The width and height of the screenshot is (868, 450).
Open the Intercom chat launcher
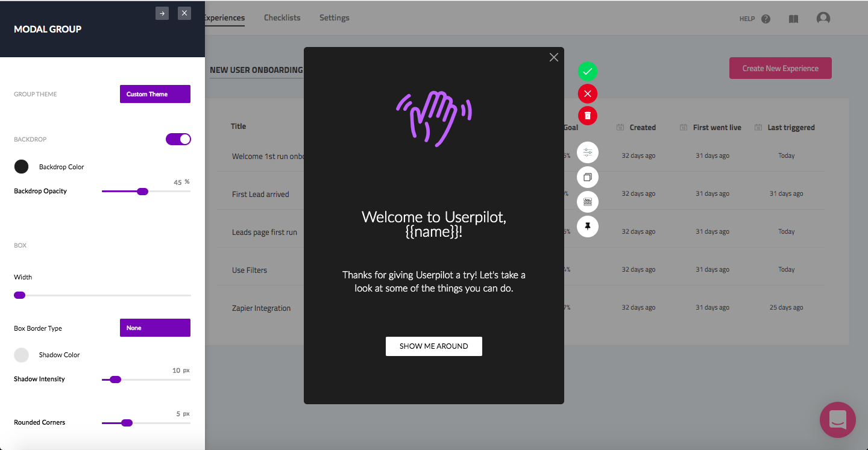coord(838,420)
